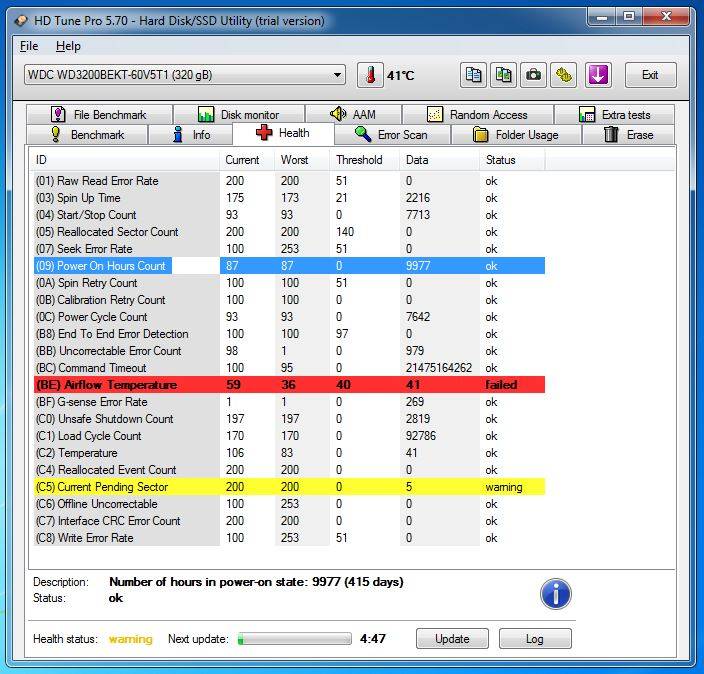The image size is (704, 674).
Task: Open the drive selection dropdown
Action: tap(185, 75)
